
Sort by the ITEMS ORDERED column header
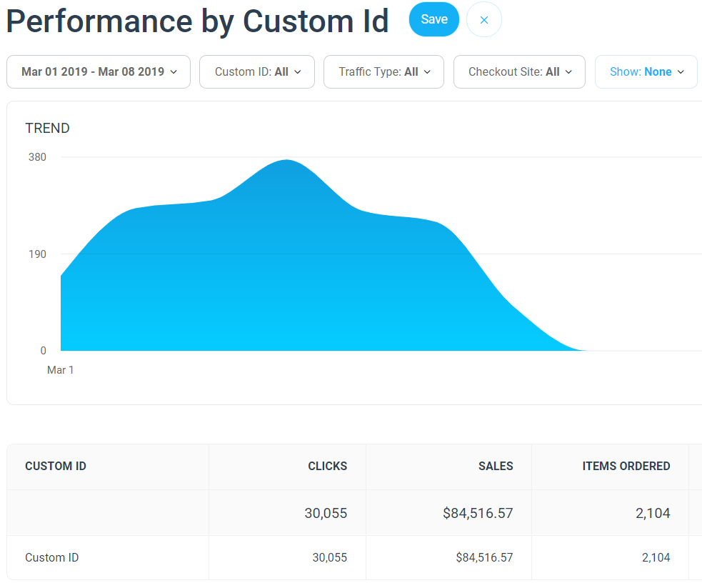click(626, 466)
